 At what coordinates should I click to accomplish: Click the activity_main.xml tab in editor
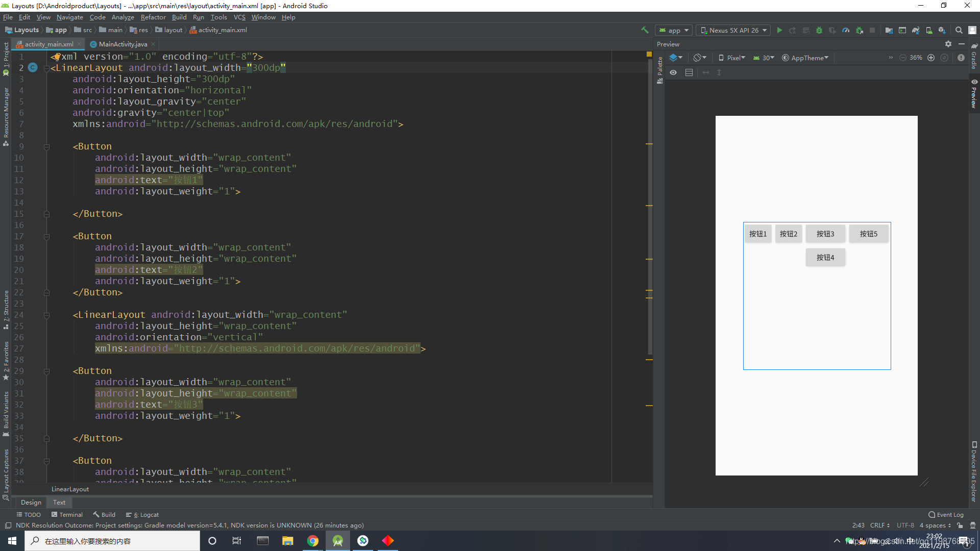pyautogui.click(x=48, y=44)
